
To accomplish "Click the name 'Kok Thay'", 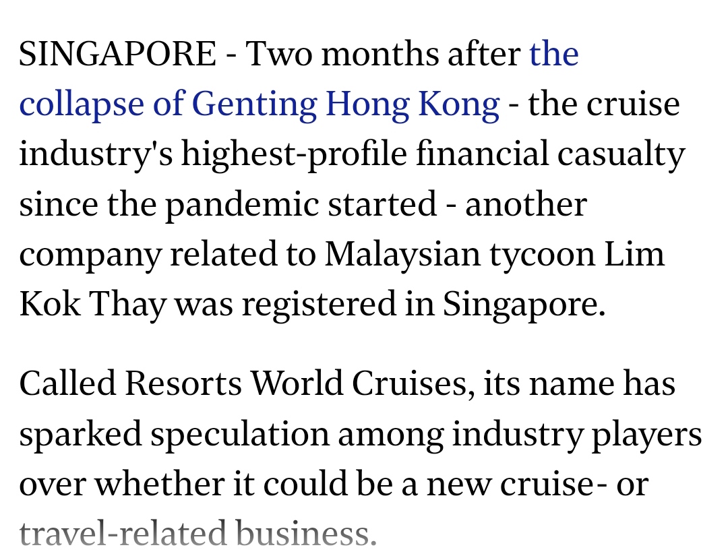I will 93,305.
